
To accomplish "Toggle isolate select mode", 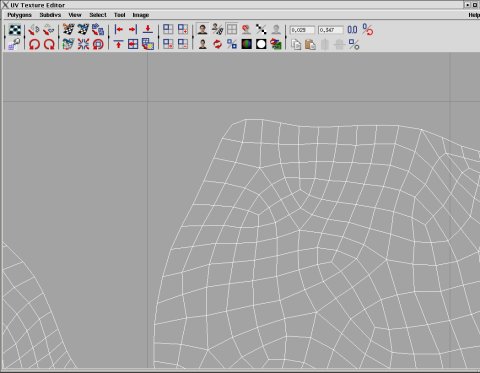I will click(x=168, y=30).
